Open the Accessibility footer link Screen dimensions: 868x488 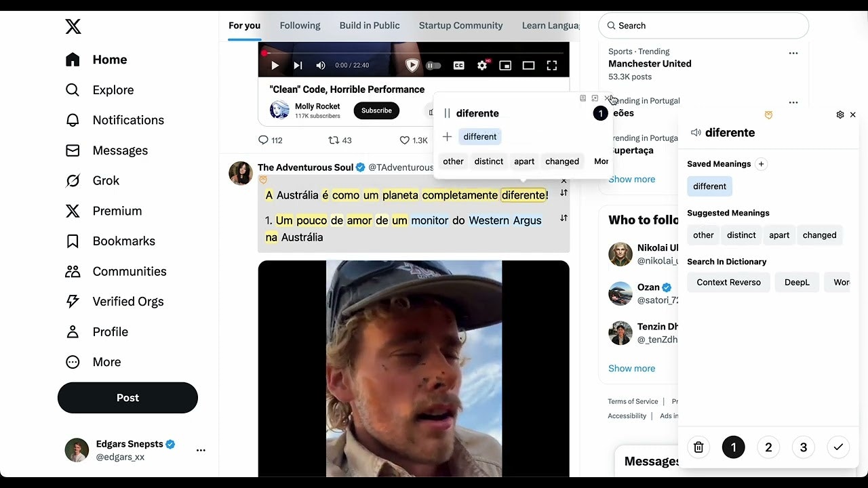click(x=627, y=416)
